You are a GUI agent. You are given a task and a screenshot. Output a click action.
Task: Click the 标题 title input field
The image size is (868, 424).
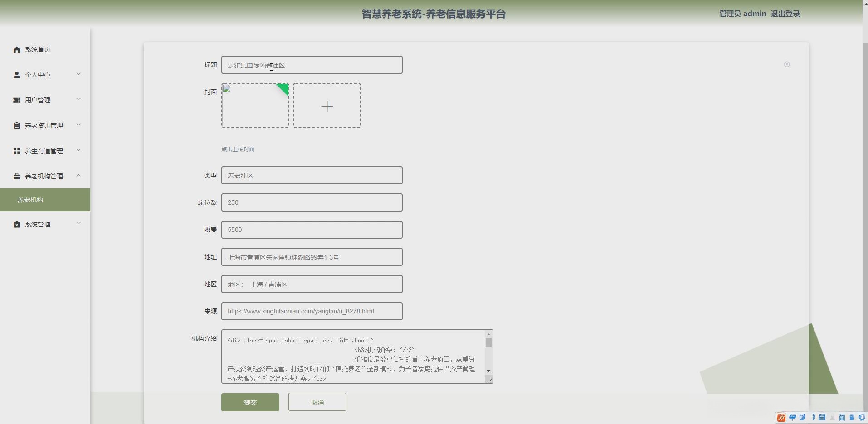coord(312,65)
